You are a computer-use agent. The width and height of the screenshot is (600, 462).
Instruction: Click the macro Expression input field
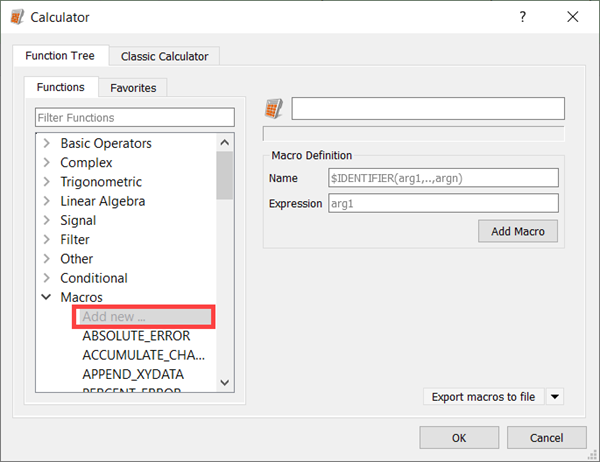(x=443, y=203)
